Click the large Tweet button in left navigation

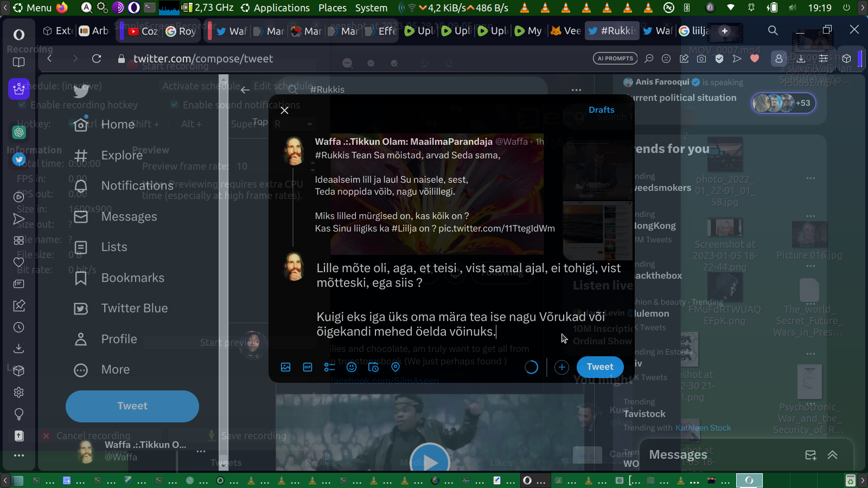click(132, 406)
